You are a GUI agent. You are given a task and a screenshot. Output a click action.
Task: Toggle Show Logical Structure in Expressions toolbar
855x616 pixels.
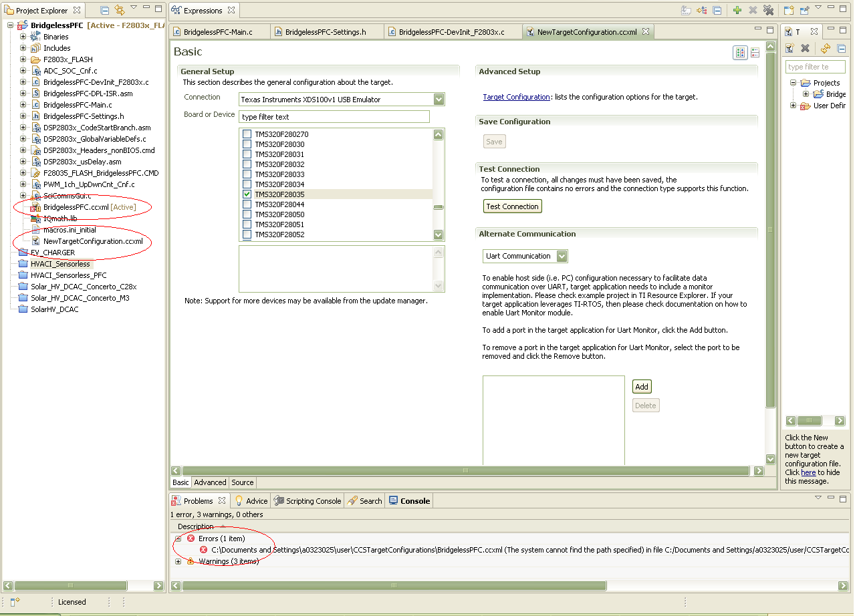pyautogui.click(x=702, y=11)
